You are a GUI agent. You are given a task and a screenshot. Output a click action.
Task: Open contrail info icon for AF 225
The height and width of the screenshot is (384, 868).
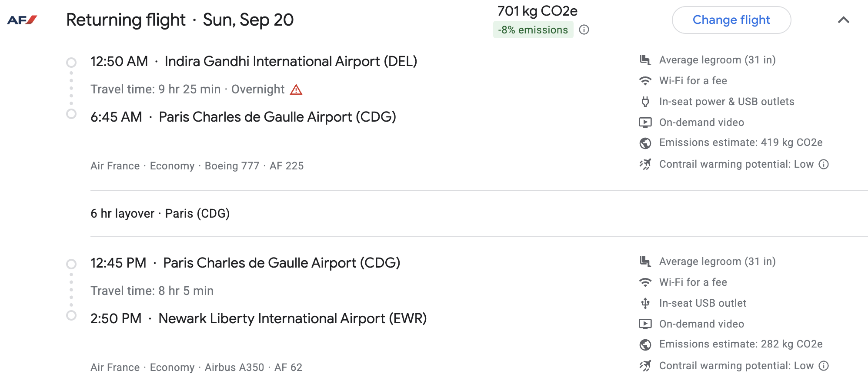(x=824, y=164)
